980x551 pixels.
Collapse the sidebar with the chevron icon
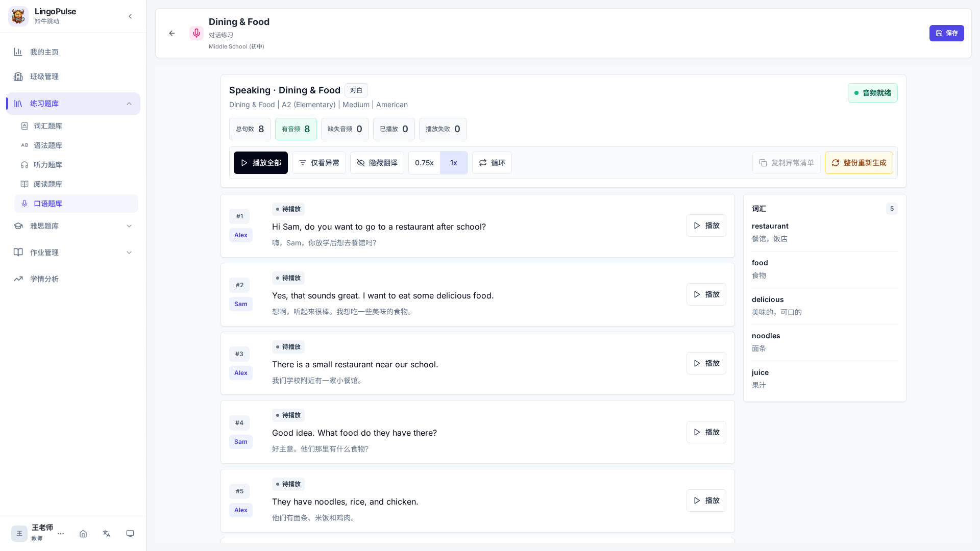pos(130,16)
